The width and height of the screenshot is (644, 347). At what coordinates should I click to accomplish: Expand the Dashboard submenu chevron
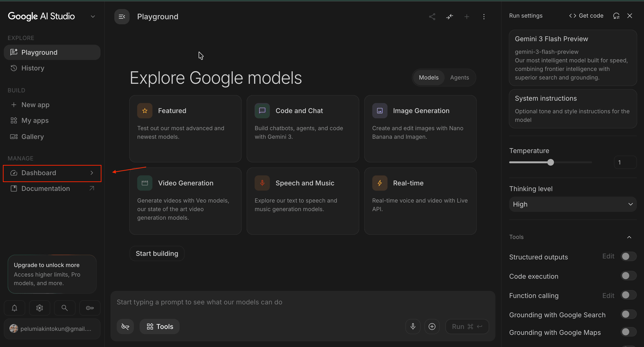(92, 173)
